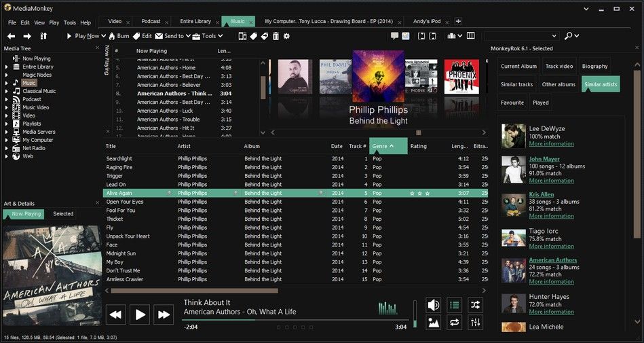Open the File menu
This screenshot has width=644, height=343.
[12, 22]
